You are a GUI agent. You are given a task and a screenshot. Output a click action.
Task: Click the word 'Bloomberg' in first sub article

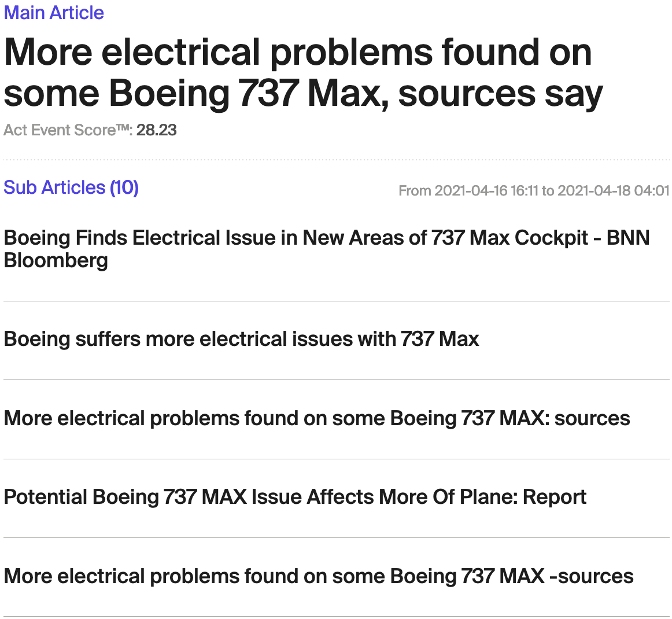(56, 261)
